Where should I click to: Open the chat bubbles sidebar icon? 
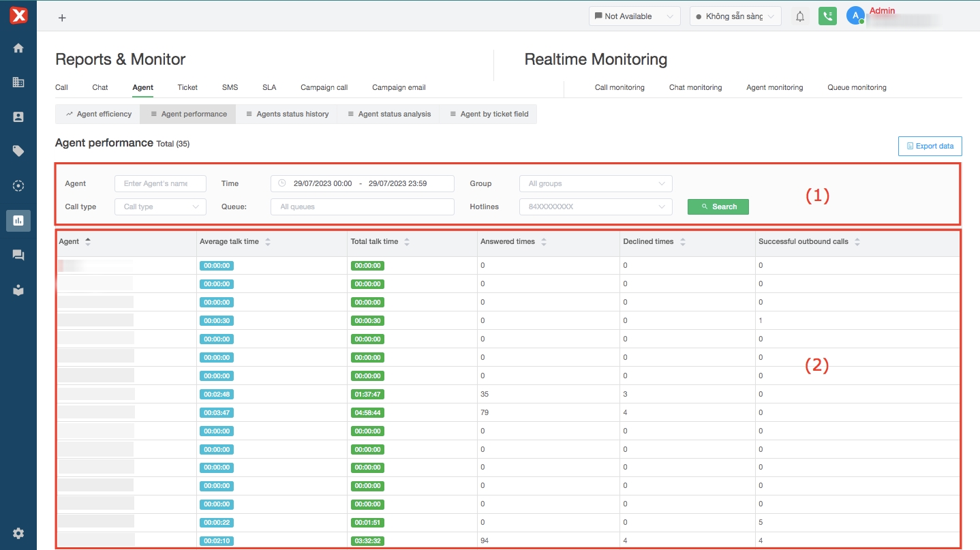(x=18, y=256)
